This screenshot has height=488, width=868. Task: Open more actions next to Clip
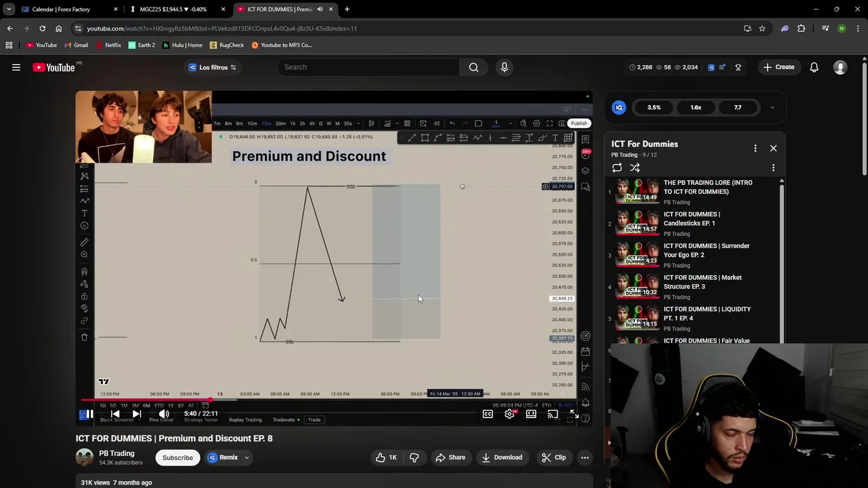[x=585, y=457]
